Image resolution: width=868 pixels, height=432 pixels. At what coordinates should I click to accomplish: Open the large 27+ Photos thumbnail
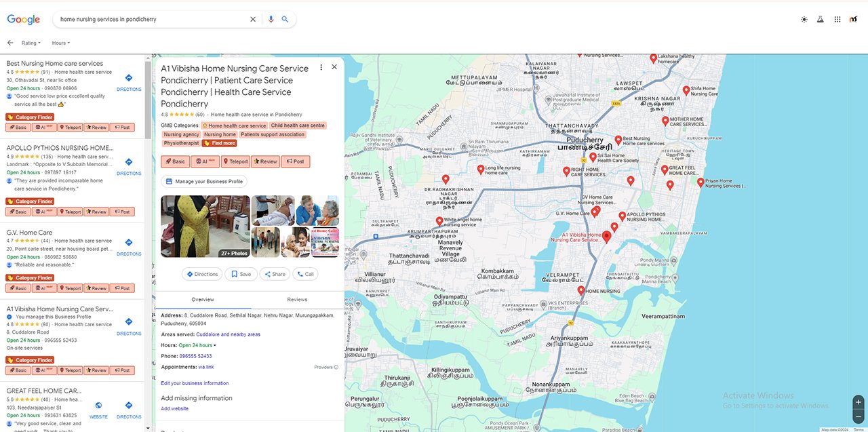[x=205, y=227]
